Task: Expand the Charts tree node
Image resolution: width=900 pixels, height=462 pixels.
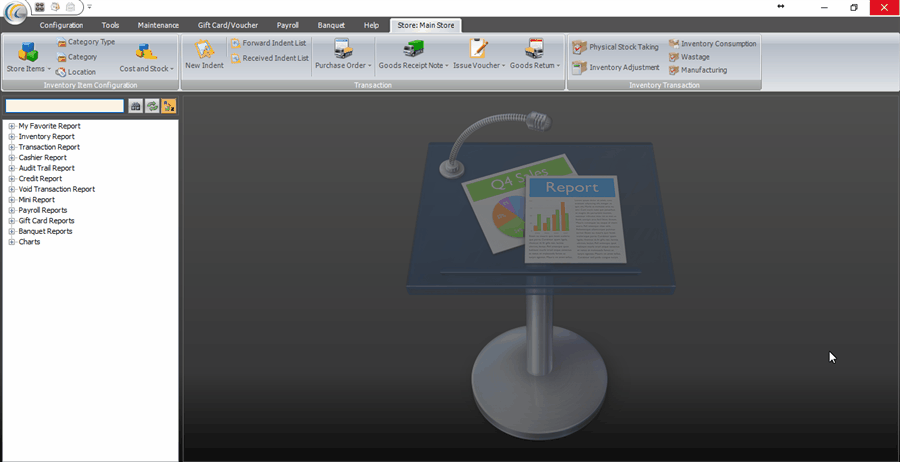Action: (11, 242)
